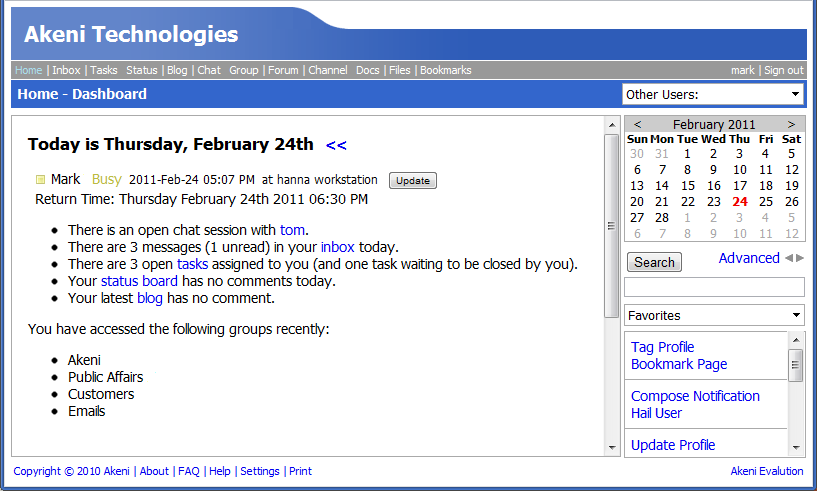The width and height of the screenshot is (817, 491).
Task: Open the Help footer link
Action: [220, 471]
